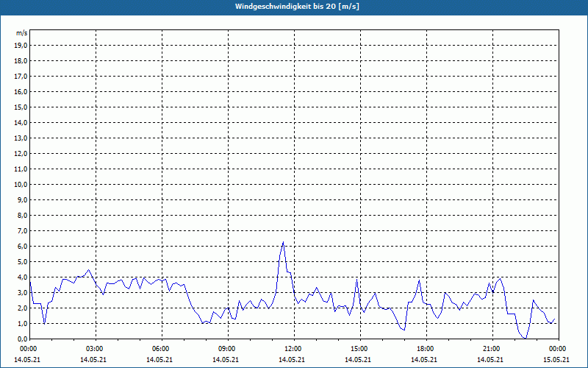Image resolution: width=588 pixels, height=368 pixels.
Task: Select the 2,0 y-axis tick label
Action: click(x=22, y=308)
